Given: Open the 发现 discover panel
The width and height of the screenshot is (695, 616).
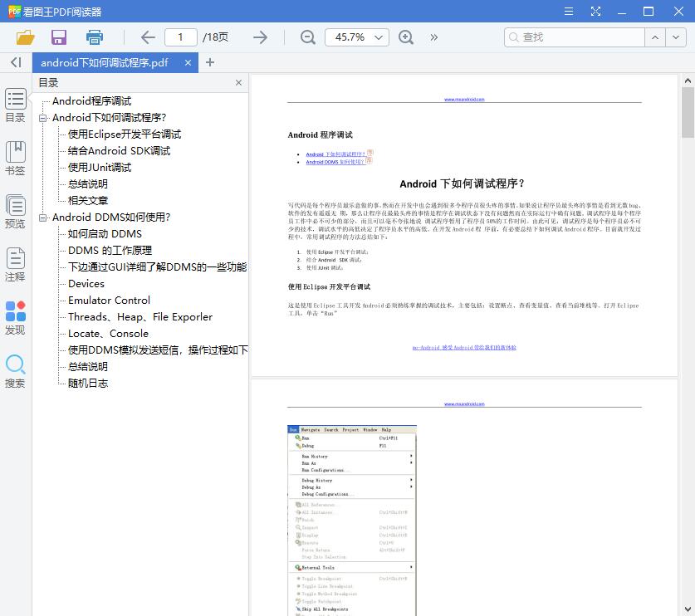Looking at the screenshot, I should (x=15, y=318).
